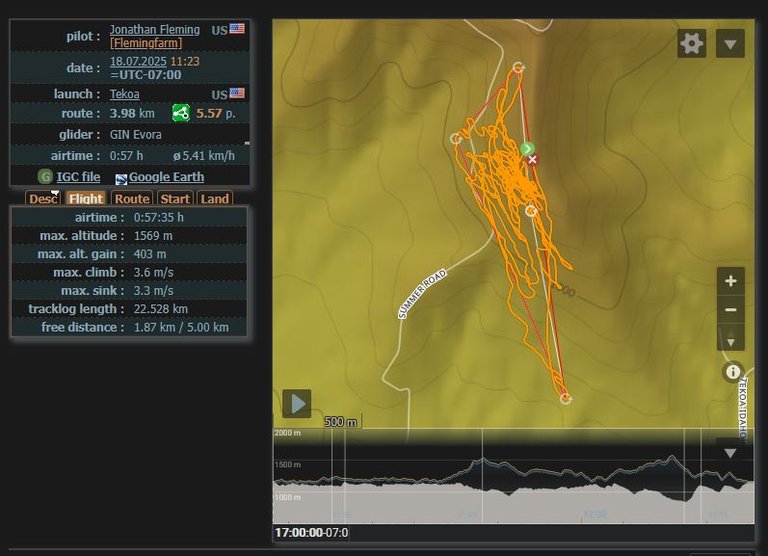Click the SUMMER ROAD label on map
Viewport: 768px width, 556px height.
click(x=422, y=294)
